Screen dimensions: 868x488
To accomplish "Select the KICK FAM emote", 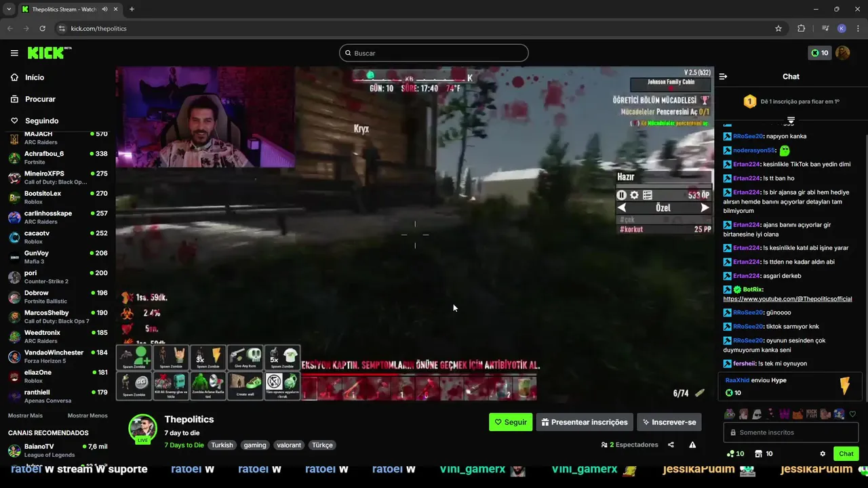I will click(x=812, y=414).
